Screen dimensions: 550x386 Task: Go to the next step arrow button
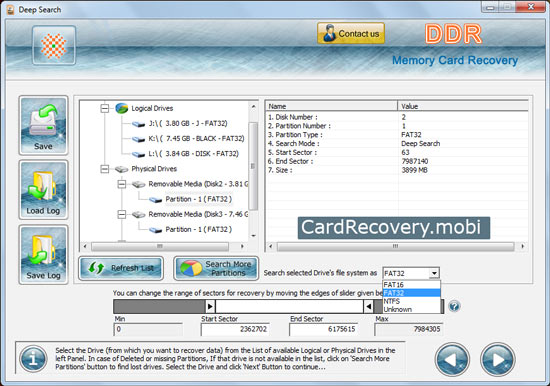click(497, 359)
